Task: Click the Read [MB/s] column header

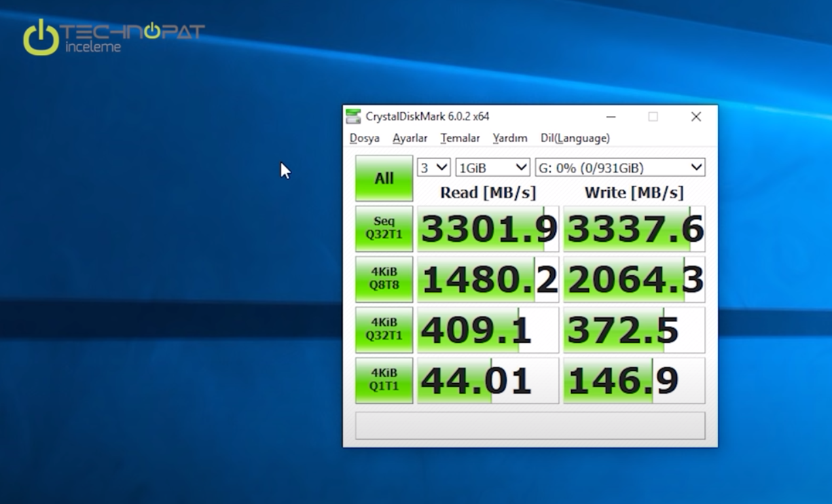Action: pos(488,192)
